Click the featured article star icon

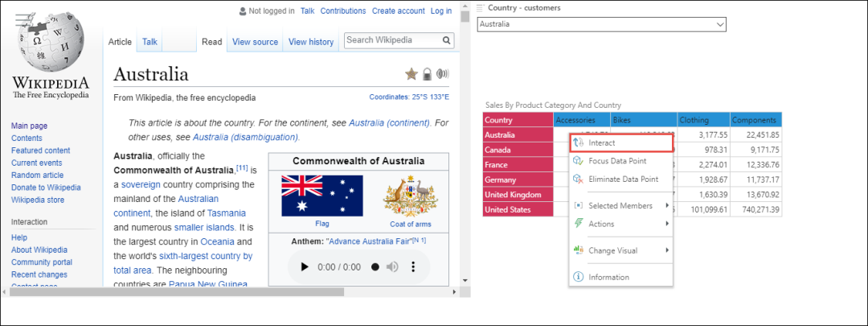[411, 74]
